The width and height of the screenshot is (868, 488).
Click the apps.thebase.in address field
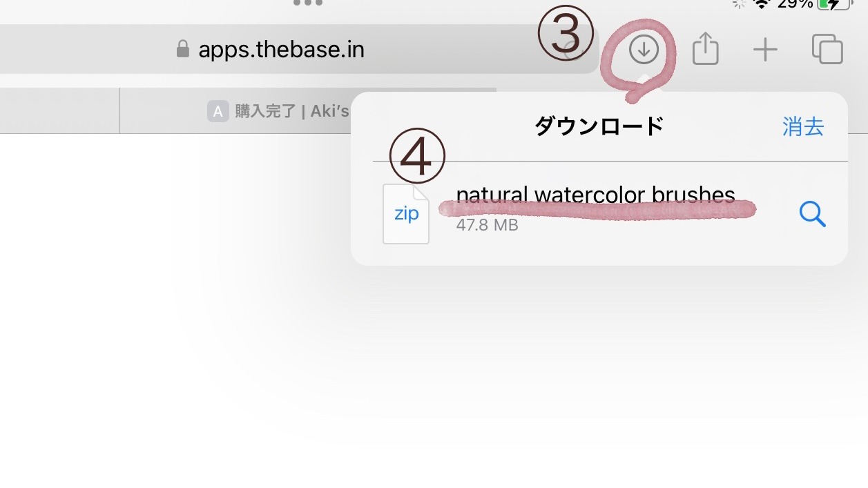[298, 49]
